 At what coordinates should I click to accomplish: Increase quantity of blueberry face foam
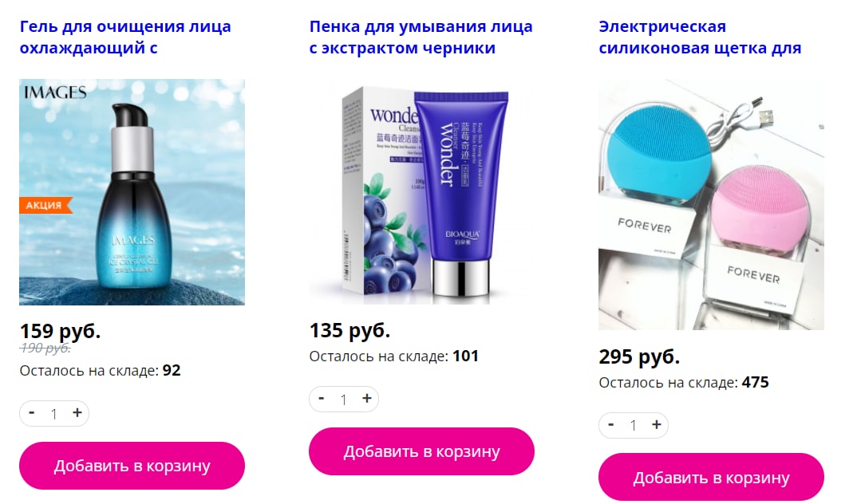point(367,399)
